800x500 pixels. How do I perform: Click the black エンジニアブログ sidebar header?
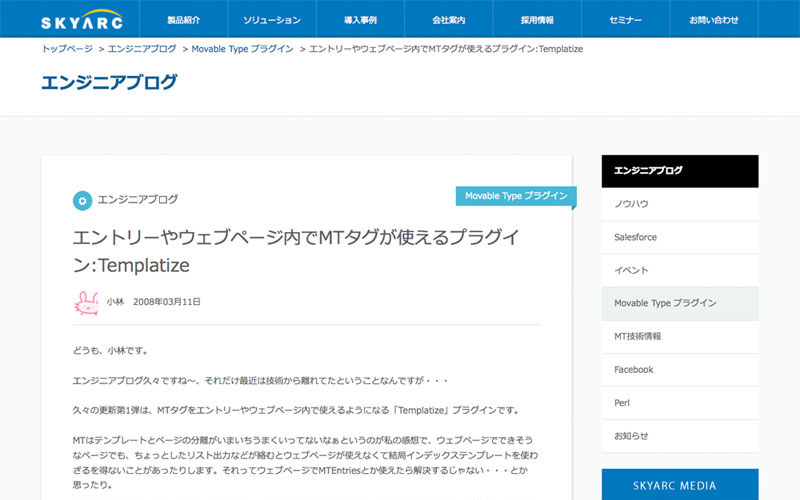tap(680, 171)
